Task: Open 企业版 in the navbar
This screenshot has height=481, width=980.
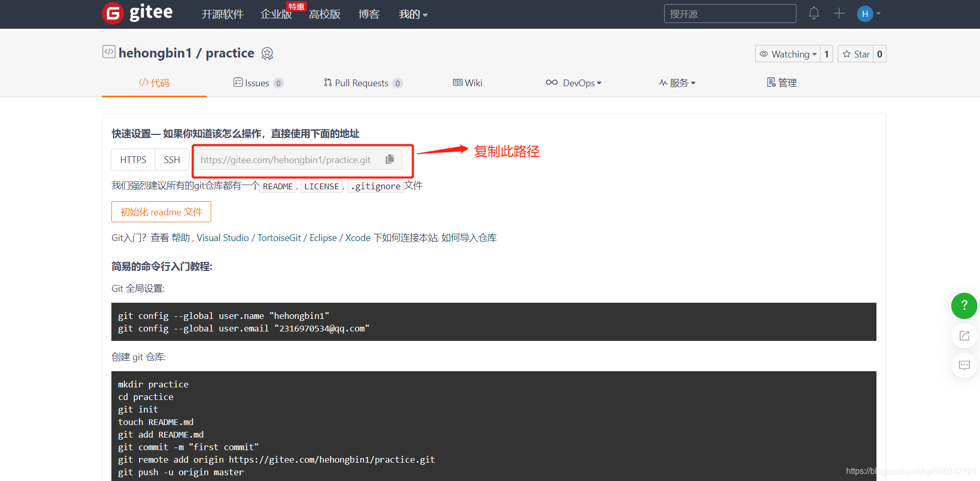Action: (x=276, y=14)
